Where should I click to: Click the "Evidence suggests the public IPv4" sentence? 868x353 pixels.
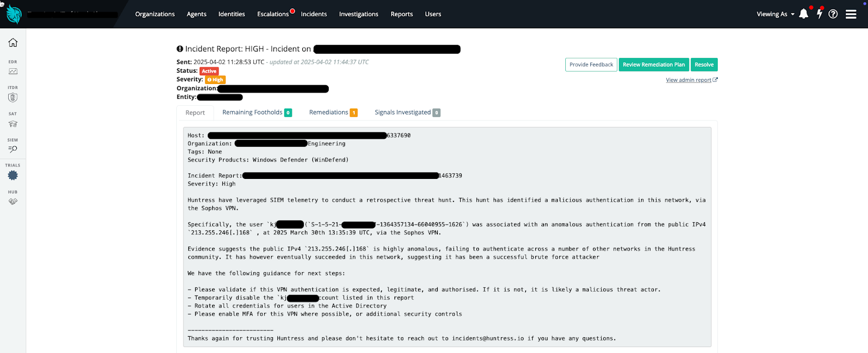[x=441, y=253]
